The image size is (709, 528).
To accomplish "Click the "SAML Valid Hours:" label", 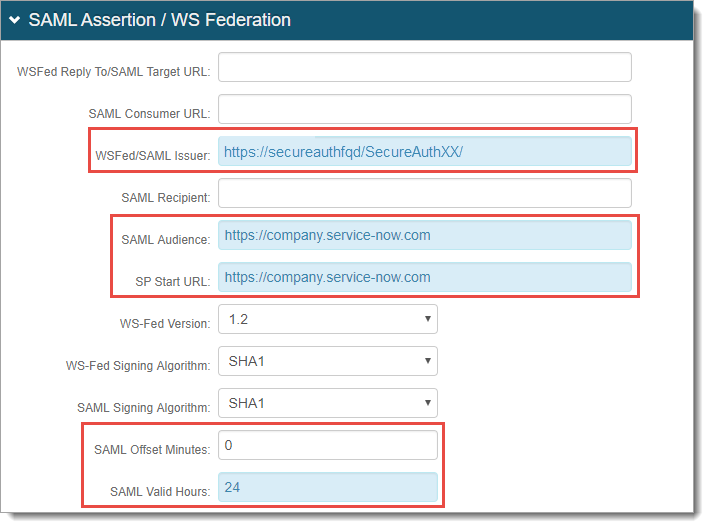I will 159,491.
